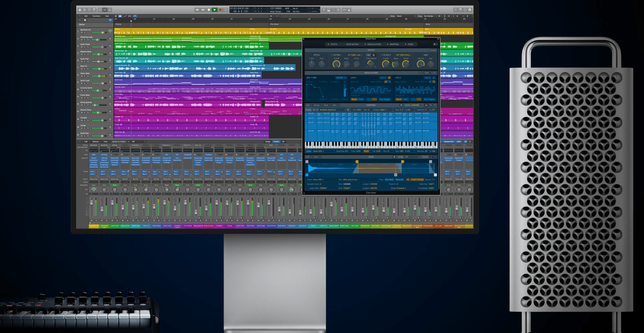This screenshot has width=644, height=333.
Task: Toggle the Mixer icon in control bar
Action: pos(105,10)
